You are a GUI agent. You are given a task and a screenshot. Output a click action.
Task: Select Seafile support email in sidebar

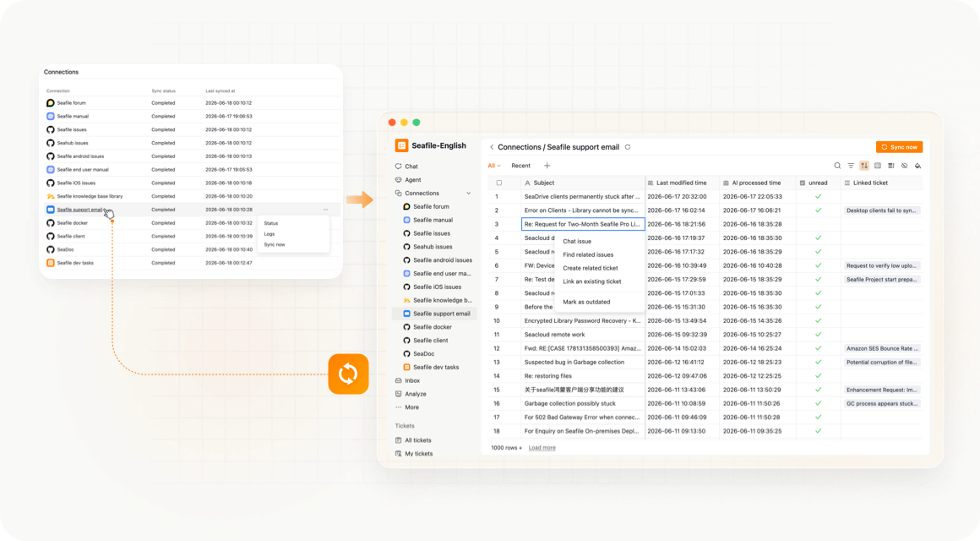436,314
